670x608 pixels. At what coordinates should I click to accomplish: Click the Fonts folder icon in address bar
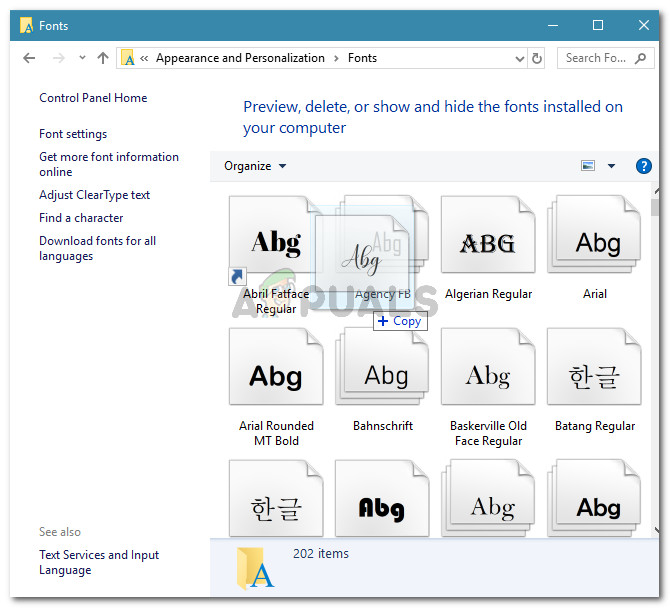tap(128, 58)
